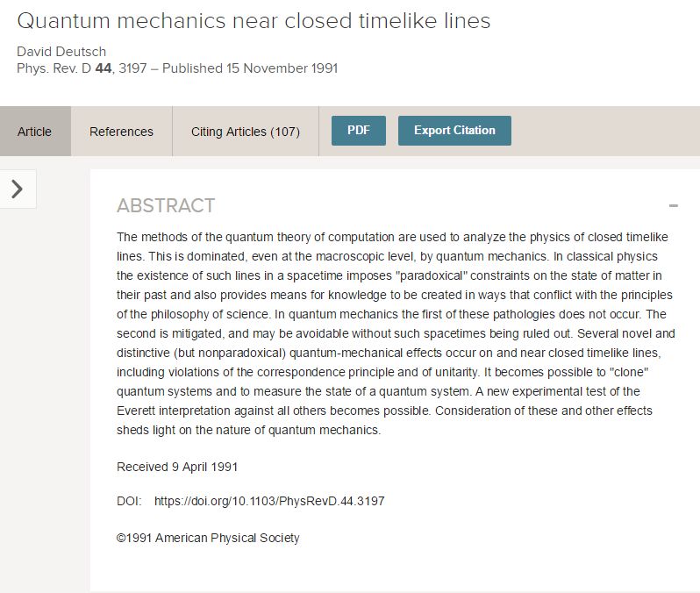Open the Citing Articles (107) tab

pos(246,132)
